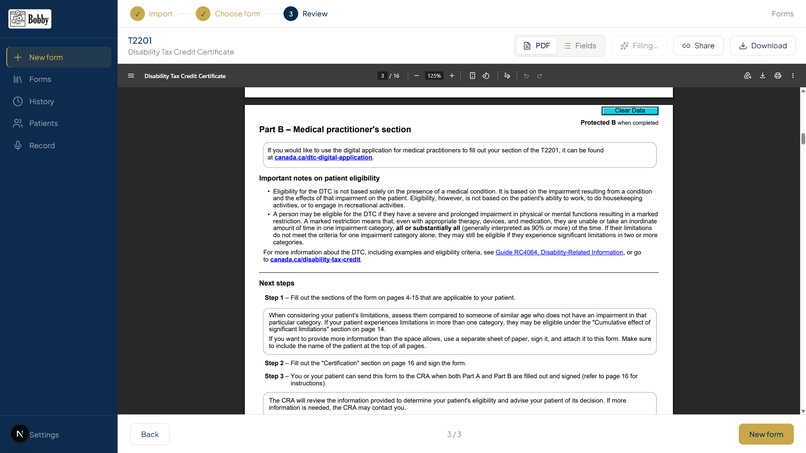Go back to the Import step
This screenshot has height=453, width=806.
151,14
